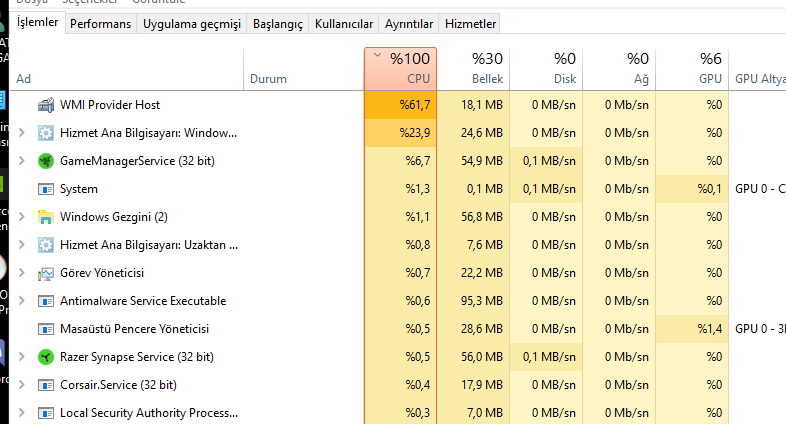
Task: Expand the Windows Gezgini (2) group
Action: (x=22, y=217)
